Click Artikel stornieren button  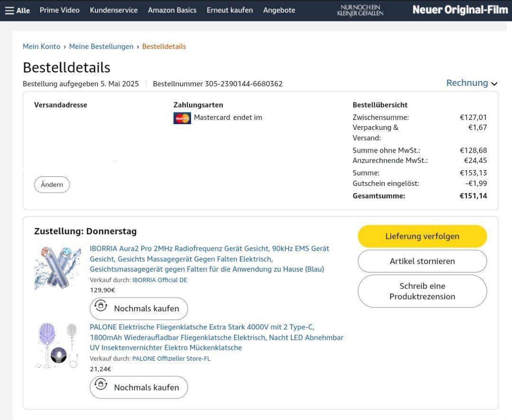pyautogui.click(x=422, y=261)
